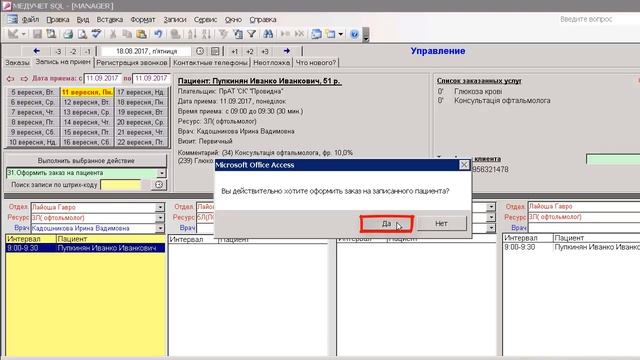Screen dimensions: 640x360
Task: Confirm with Да in the dialog
Action: pos(387,224)
